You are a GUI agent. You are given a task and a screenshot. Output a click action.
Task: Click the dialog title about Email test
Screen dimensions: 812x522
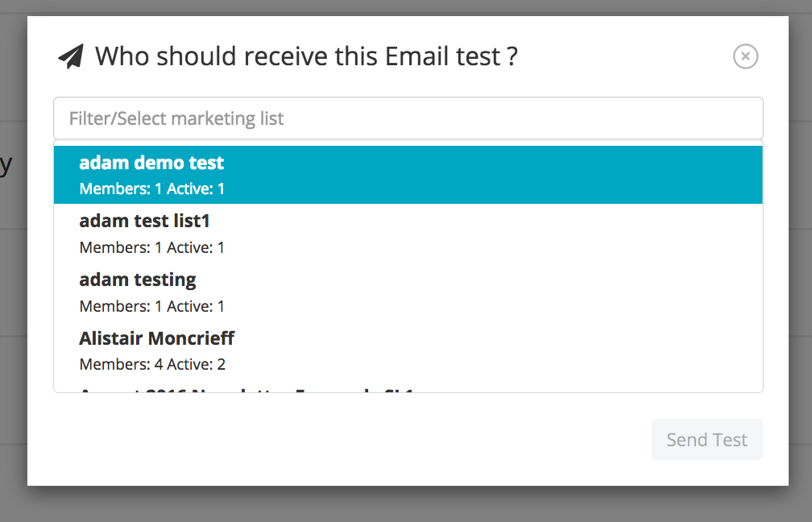306,56
